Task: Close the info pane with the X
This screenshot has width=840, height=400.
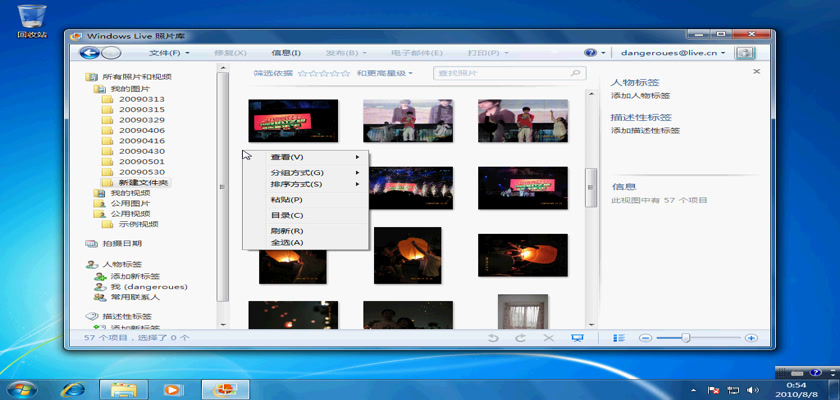Action: coord(756,72)
